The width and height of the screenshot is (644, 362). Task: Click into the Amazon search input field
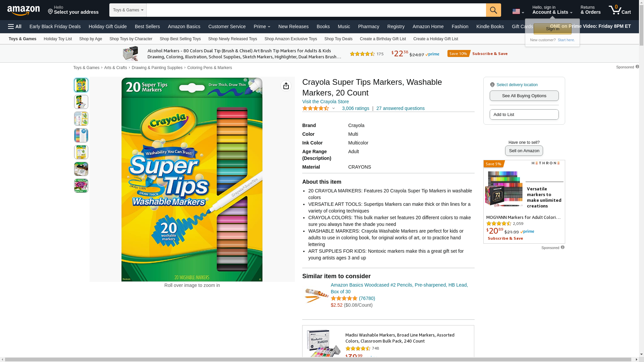316,10
